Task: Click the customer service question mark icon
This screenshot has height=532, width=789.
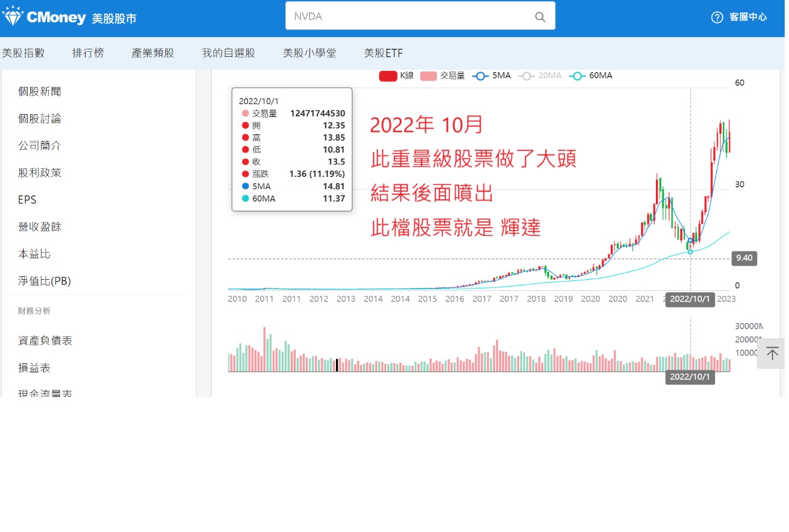Action: (717, 17)
